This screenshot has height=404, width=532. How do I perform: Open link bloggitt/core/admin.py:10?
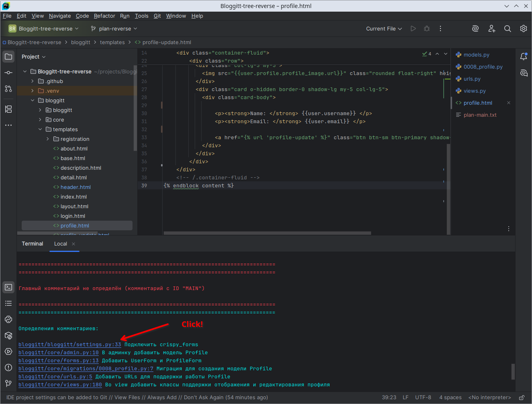coord(58,353)
